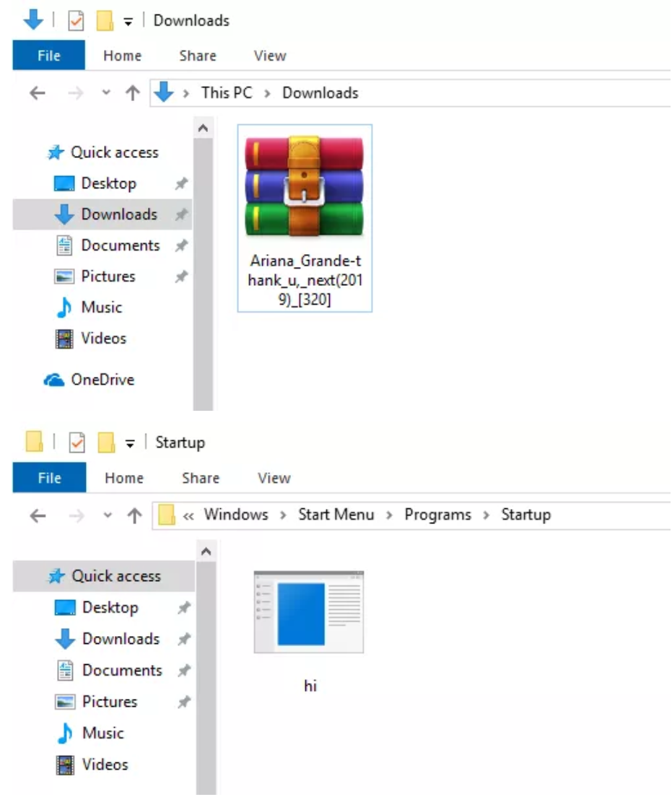
Task: Select Documents in Startup window sidebar
Action: (x=104, y=671)
